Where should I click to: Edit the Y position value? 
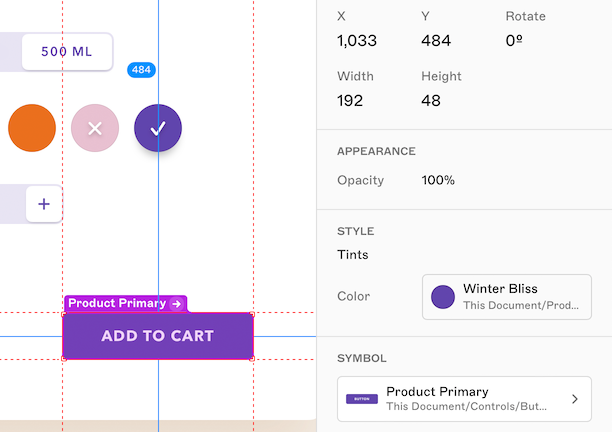pos(436,41)
